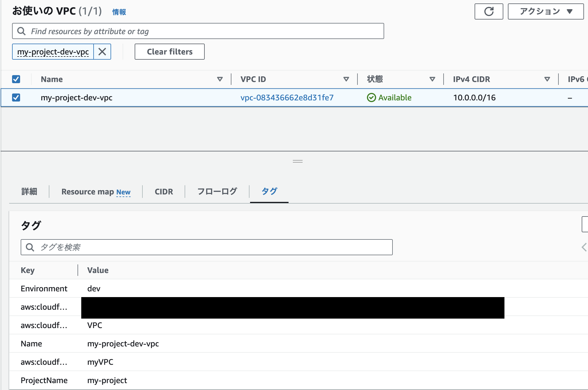This screenshot has height=390, width=588.
Task: Click the 情報 info link
Action: point(119,12)
